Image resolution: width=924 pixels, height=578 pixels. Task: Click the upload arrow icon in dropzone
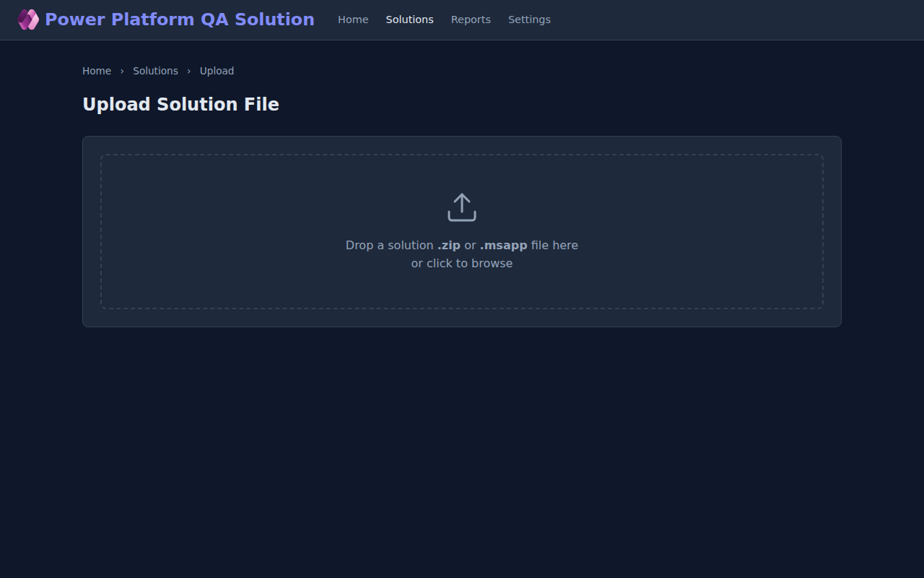(x=461, y=201)
